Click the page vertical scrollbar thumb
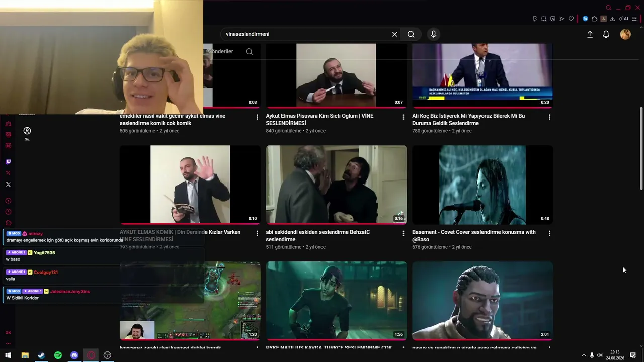The height and width of the screenshot is (362, 644). pyautogui.click(x=641, y=148)
